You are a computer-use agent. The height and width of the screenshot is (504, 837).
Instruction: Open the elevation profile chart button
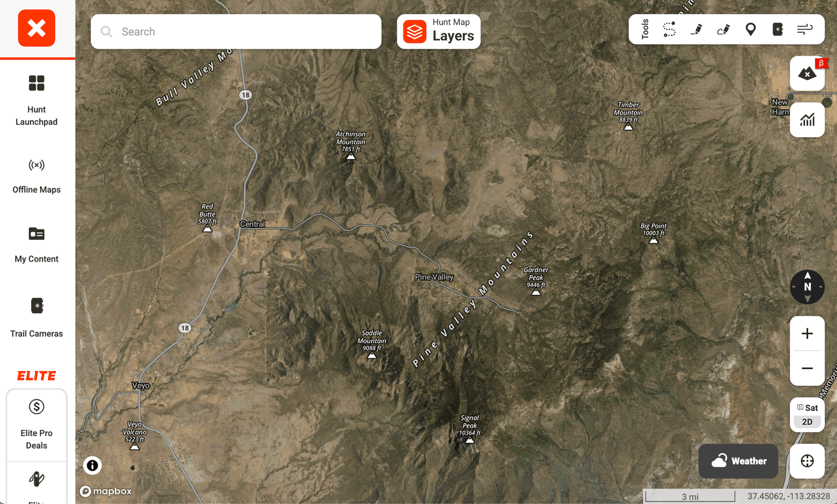[807, 120]
